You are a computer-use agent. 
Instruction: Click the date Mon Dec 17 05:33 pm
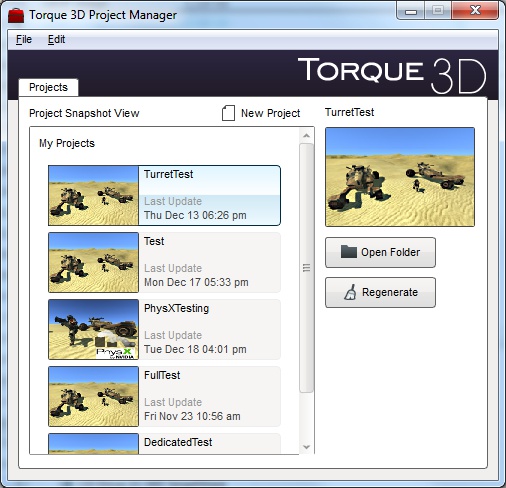point(196,282)
